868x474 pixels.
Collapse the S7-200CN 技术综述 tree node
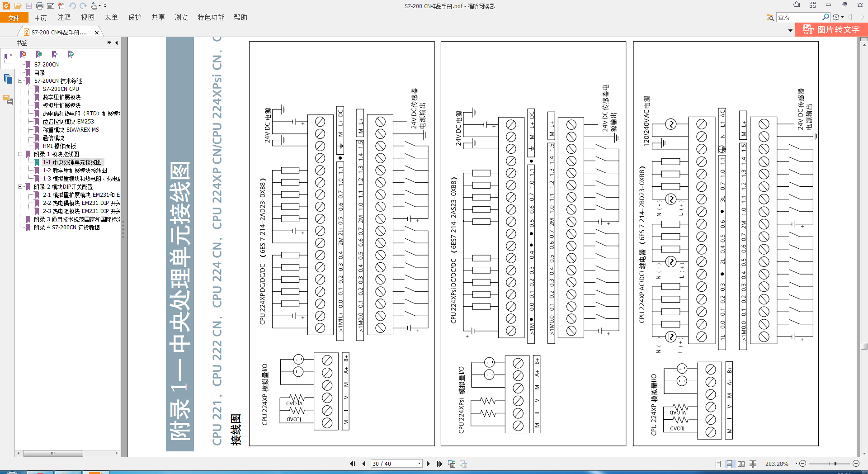point(20,81)
